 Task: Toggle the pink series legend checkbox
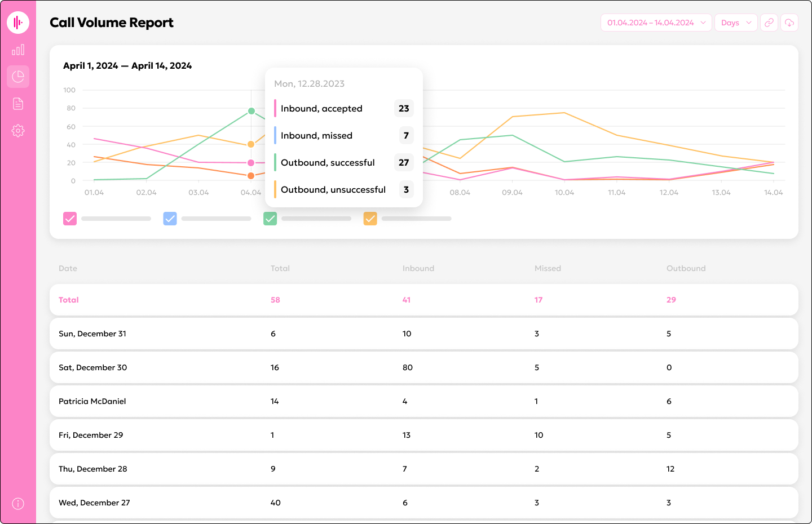click(x=70, y=219)
